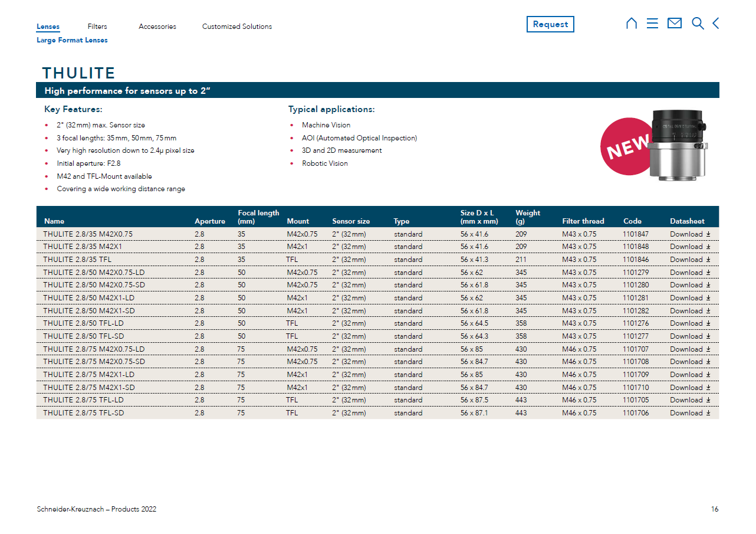Click download arrow icon for code 1101276
Viewport: 756px width, 534px height.
tap(708, 323)
